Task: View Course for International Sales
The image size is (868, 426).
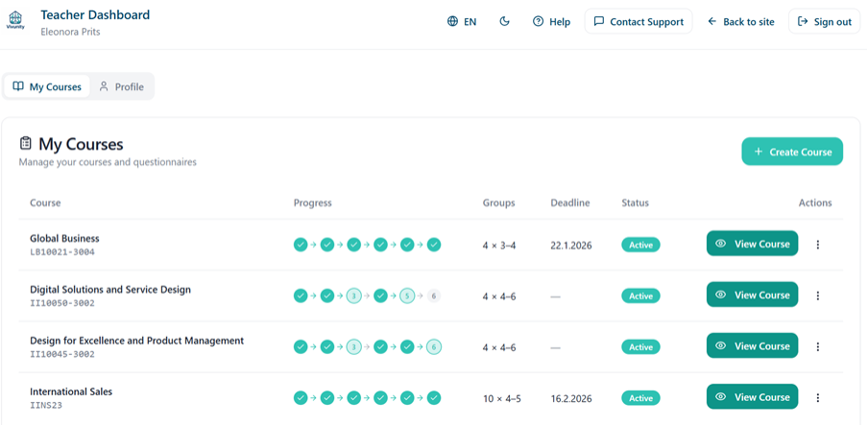Action: 753,396
